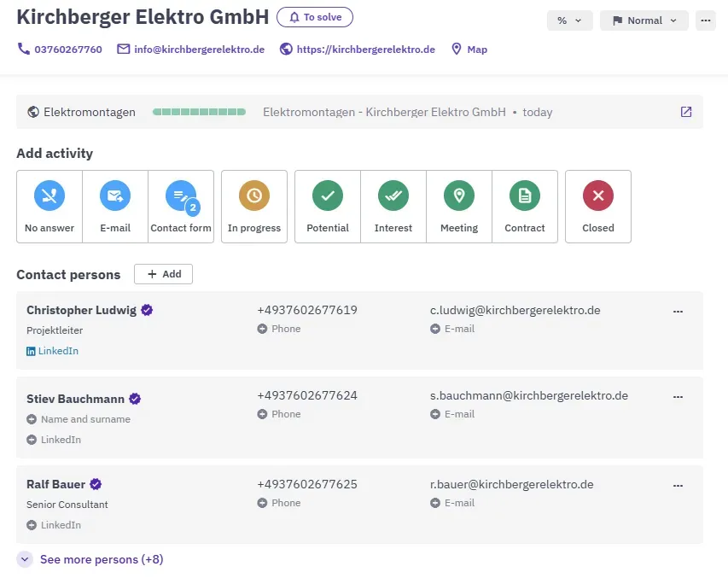The width and height of the screenshot is (728, 578).
Task: Add another phone for Ralf Bauer
Action: 279,503
